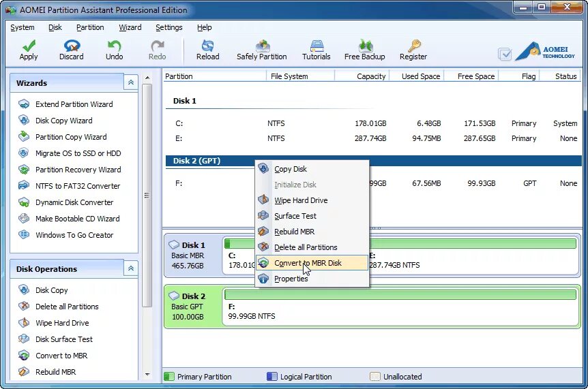Click the Register key icon

tap(413, 46)
